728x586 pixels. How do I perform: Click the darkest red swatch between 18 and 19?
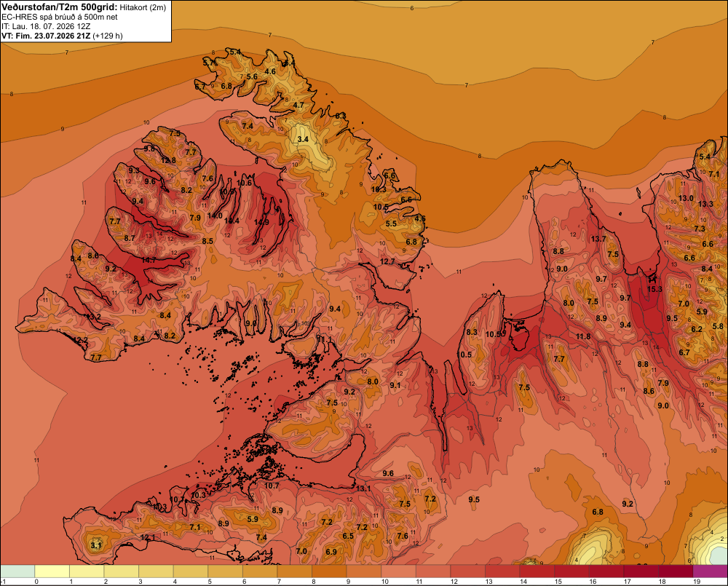click(x=676, y=571)
